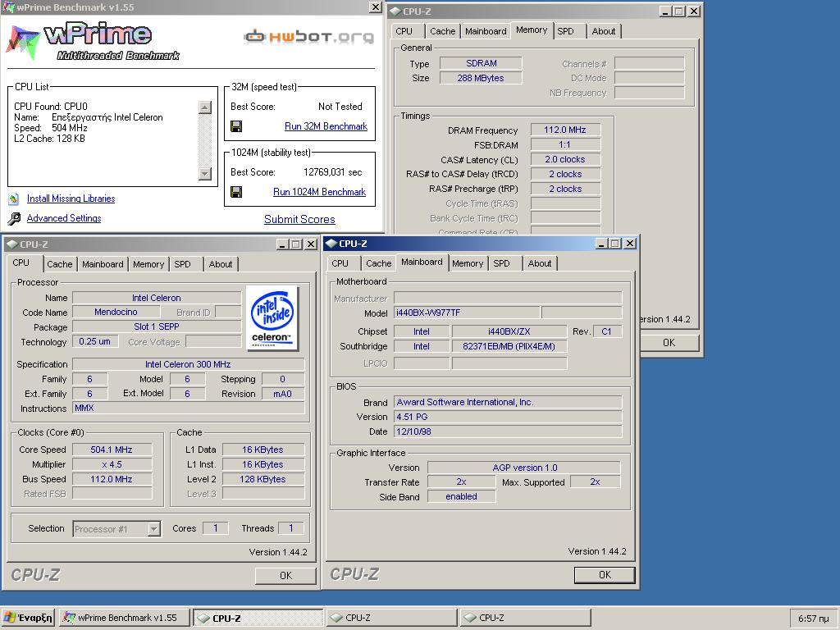Screen dimensions: 840x630
Task: Click Submit Scores link
Action: 299,219
